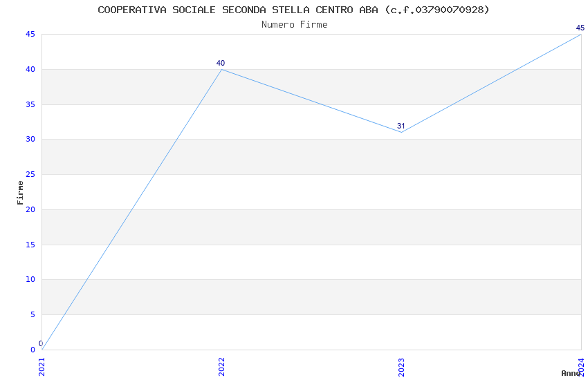Image resolution: width=588 pixels, height=380 pixels.
Task: Click the "Numero Firme" subtitle
Action: [x=294, y=25]
